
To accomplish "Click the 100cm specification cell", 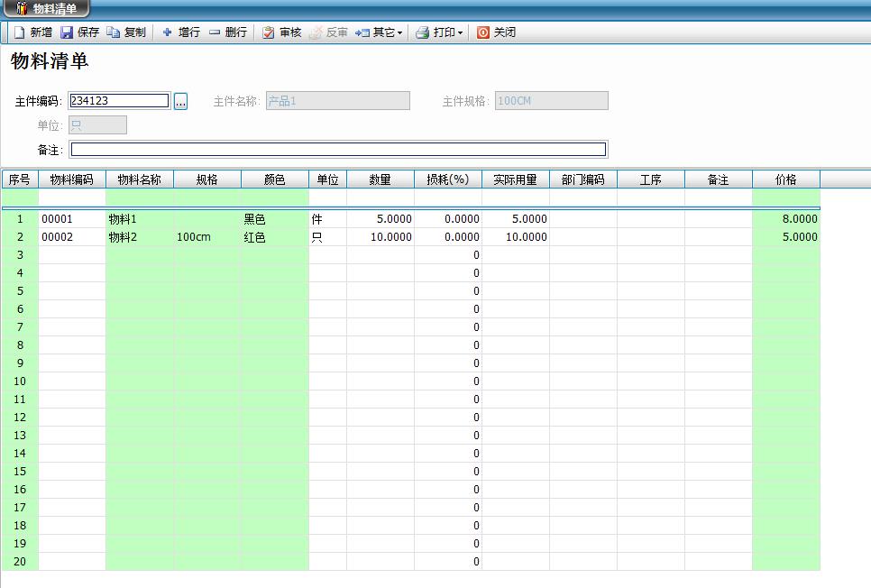I will pyautogui.click(x=207, y=237).
